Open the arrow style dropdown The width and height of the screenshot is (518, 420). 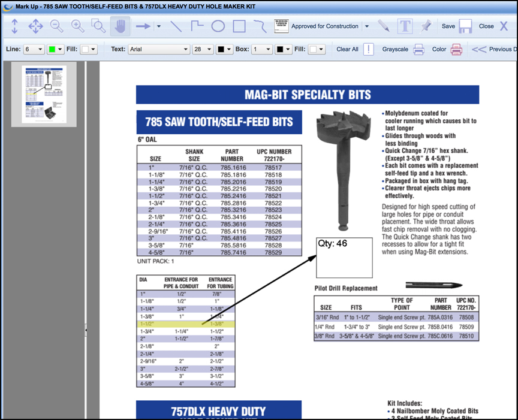(159, 26)
